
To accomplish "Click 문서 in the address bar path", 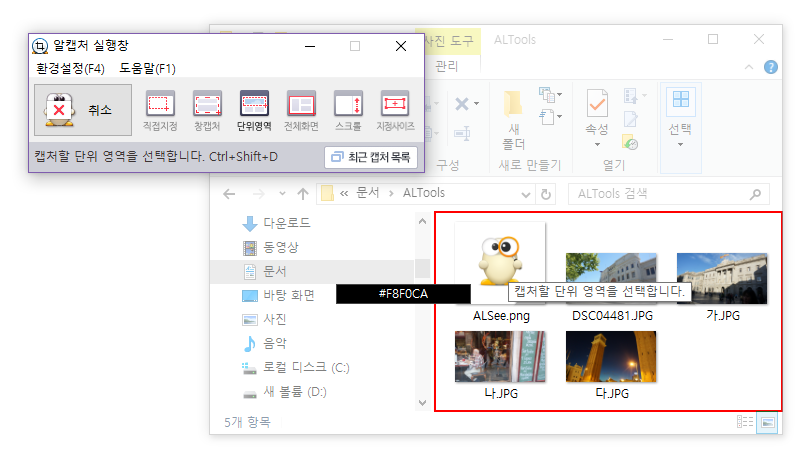I will [367, 193].
